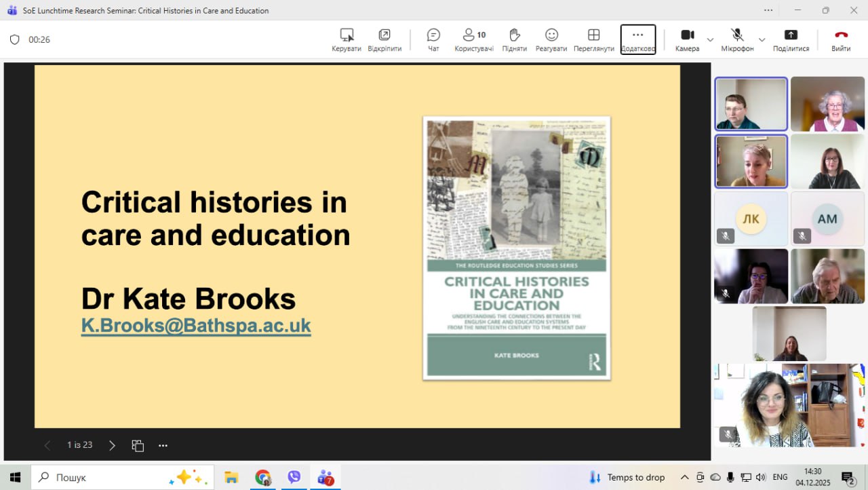Viewport: 868px width, 490px height.
Task: Click the Windows Пошук search box
Action: [x=122, y=477]
